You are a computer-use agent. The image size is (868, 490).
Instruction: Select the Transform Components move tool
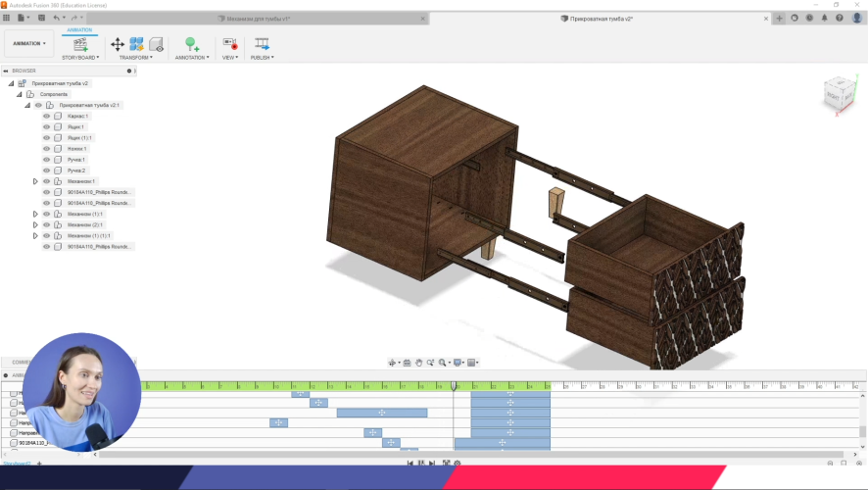[118, 44]
